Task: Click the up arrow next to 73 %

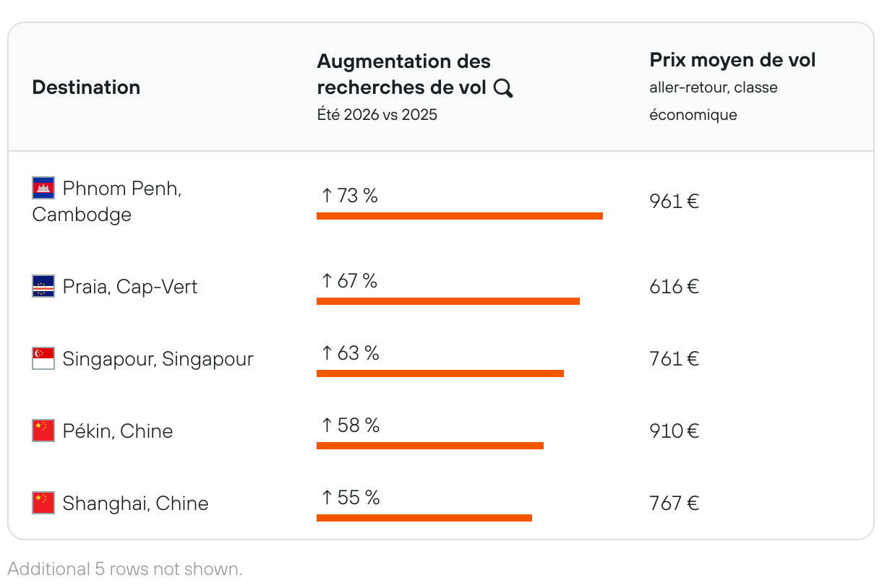Action: (x=327, y=196)
